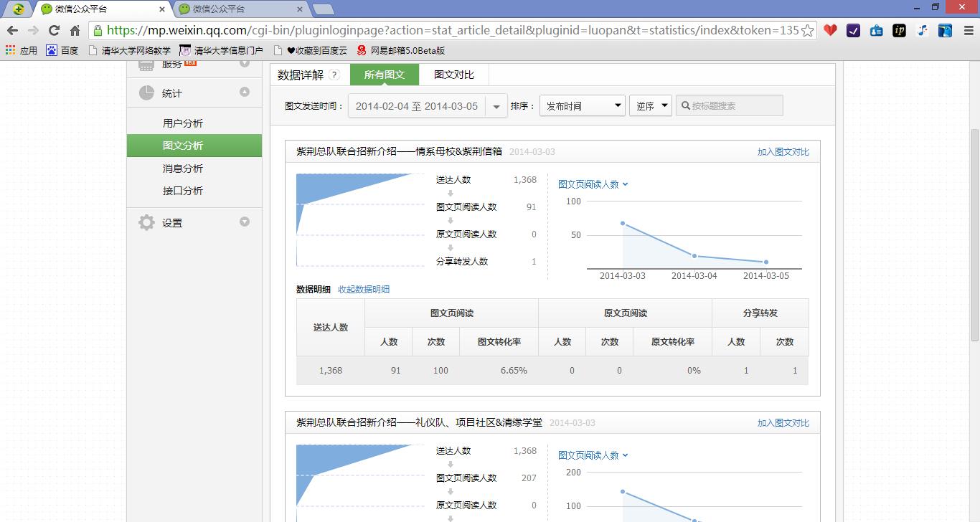Open the date range picker dropdown arrow
Image resolution: width=980 pixels, height=522 pixels.
496,105
